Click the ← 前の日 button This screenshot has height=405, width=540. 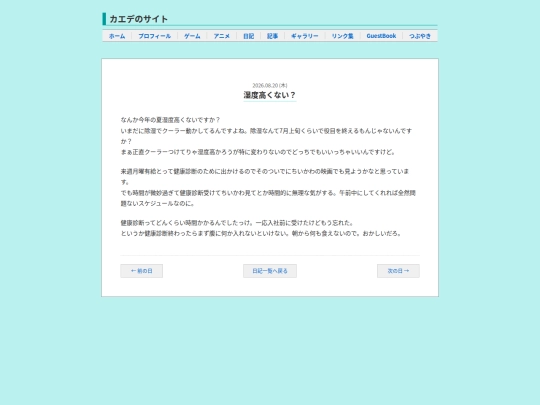[142, 271]
